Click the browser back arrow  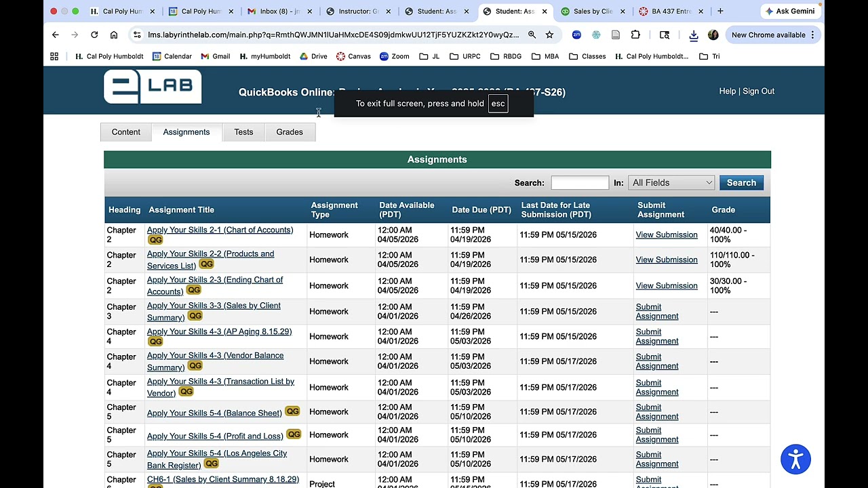coord(56,35)
